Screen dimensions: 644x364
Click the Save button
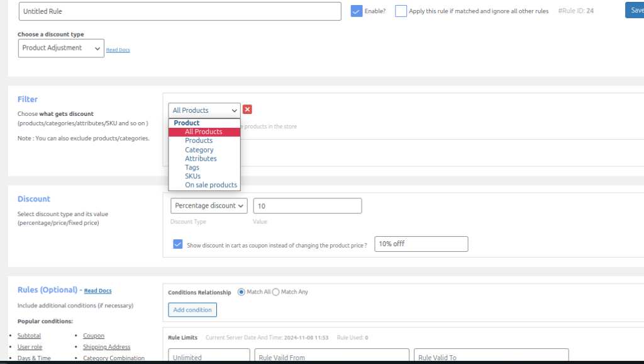point(635,10)
